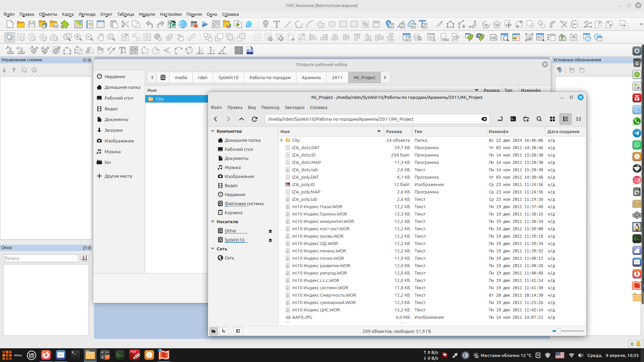Open Файловая система in file manager sidebar
The width and height of the screenshot is (644, 362).
244,203
